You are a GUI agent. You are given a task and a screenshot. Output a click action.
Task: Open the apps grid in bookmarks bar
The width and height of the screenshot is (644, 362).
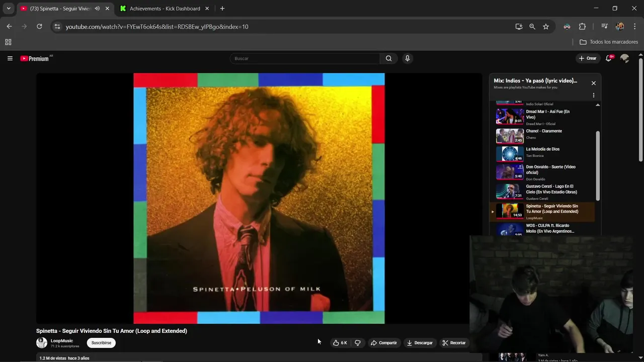tap(8, 42)
